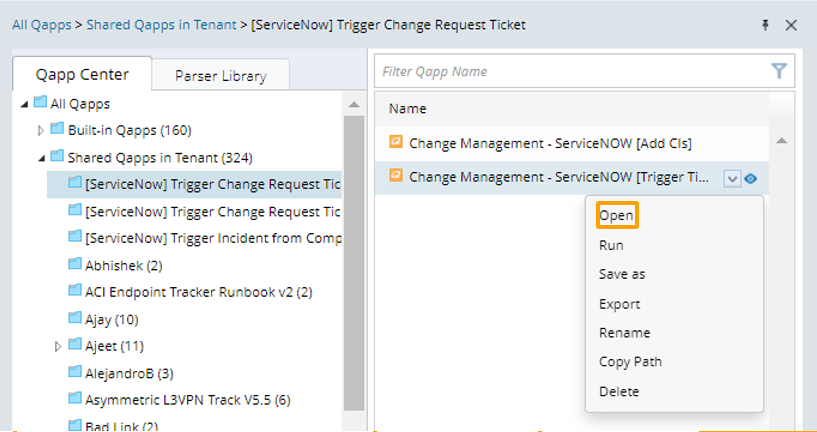The width and height of the screenshot is (817, 432).
Task: Click the AlejandroB folder icon
Action: pos(74,372)
